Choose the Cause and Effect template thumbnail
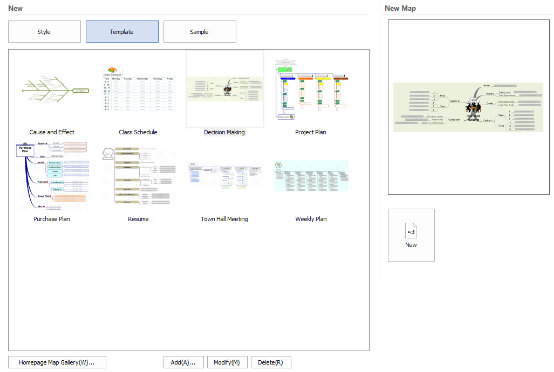The width and height of the screenshot is (554, 372). (x=55, y=89)
